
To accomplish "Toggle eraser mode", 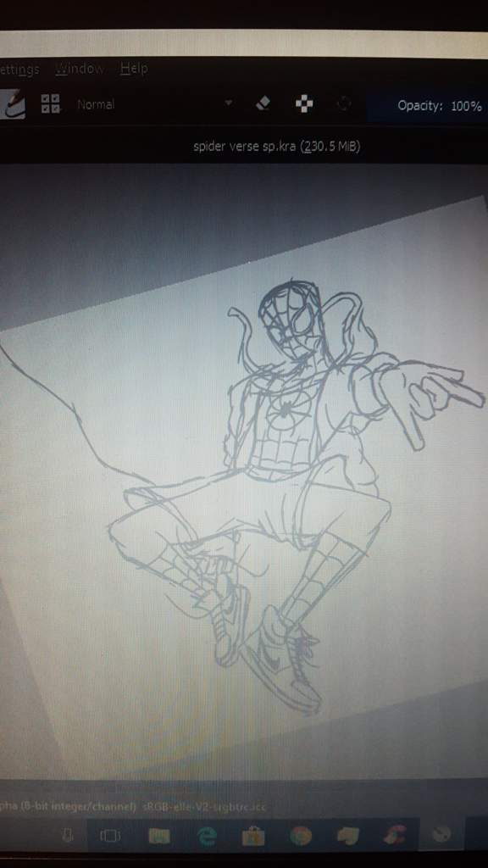I will tap(263, 103).
